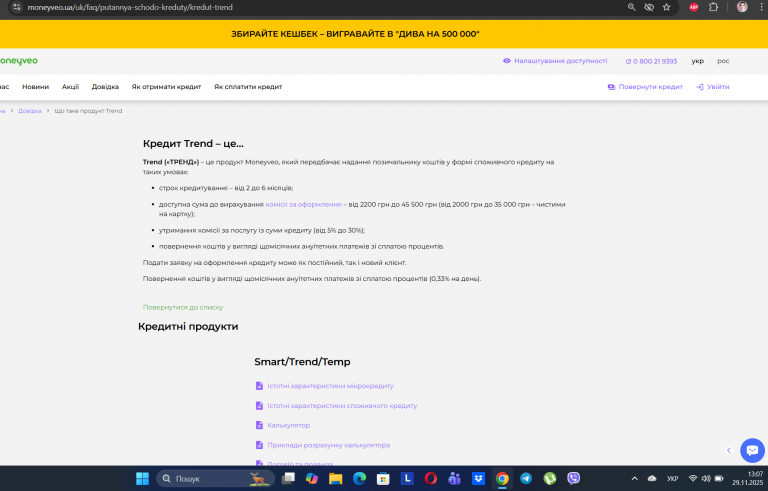768x491 pixels.
Task: Open Microsoft Edge from the taskbar
Action: click(x=360, y=478)
